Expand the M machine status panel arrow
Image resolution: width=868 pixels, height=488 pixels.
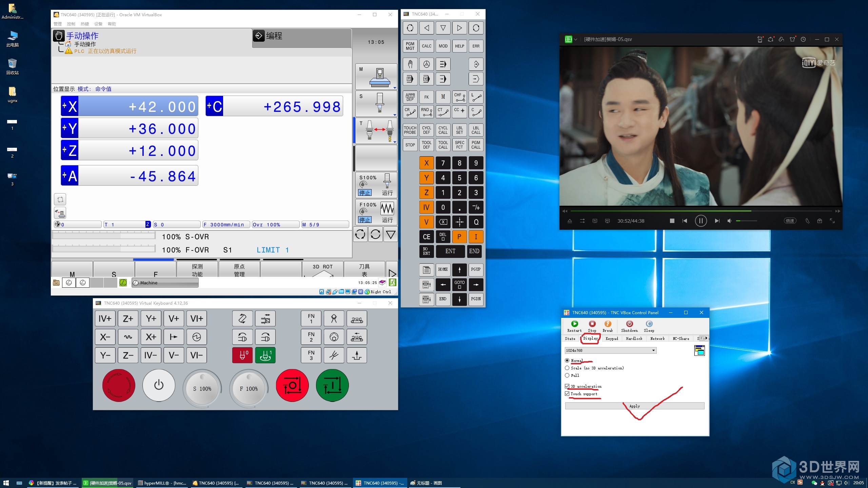coord(395,88)
